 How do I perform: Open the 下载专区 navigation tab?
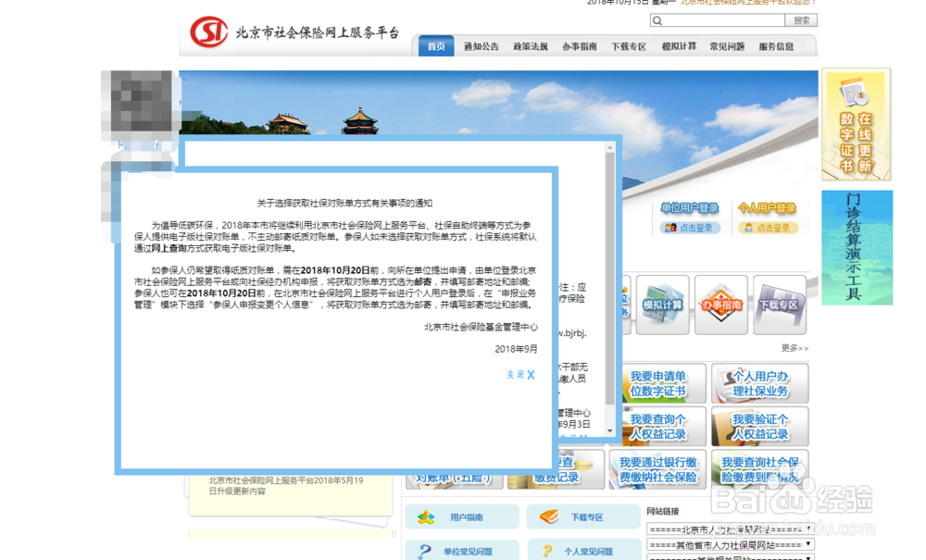click(629, 46)
